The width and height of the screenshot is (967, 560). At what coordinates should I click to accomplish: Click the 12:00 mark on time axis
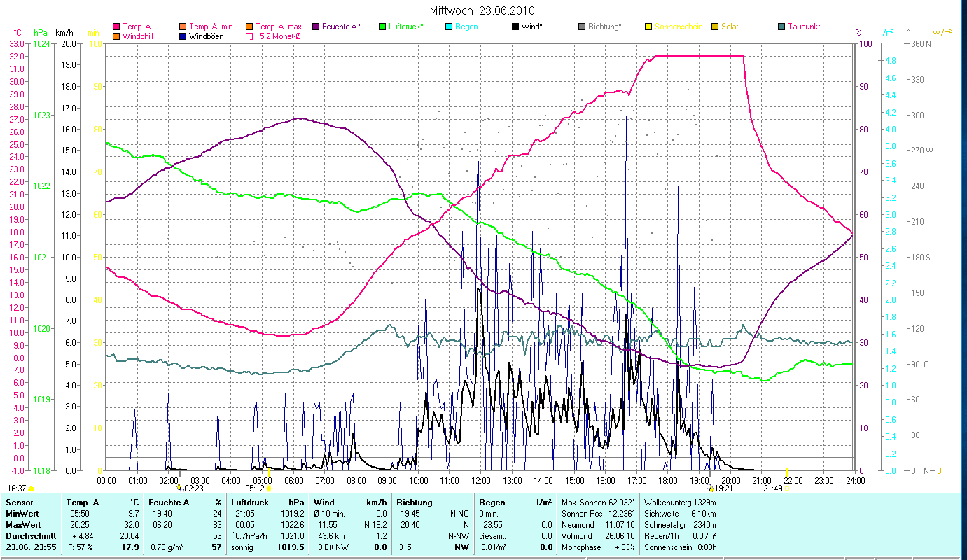481,480
